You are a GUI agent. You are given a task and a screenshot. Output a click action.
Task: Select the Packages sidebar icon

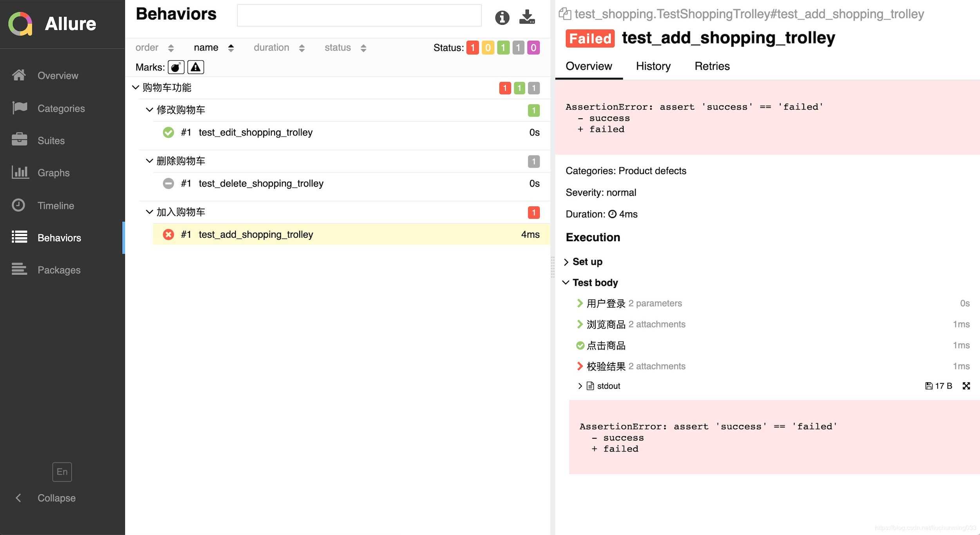pos(19,269)
